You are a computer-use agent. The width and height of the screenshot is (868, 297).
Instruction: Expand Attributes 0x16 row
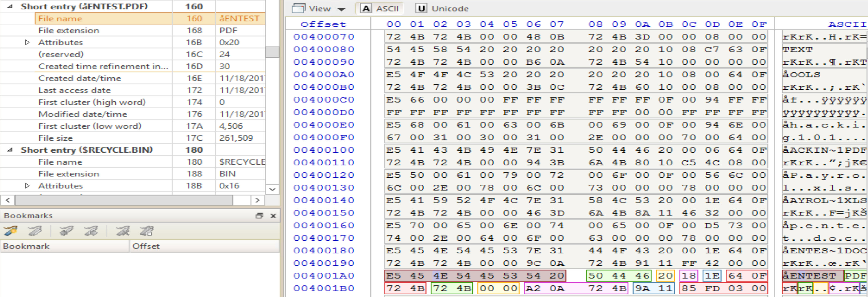point(27,186)
